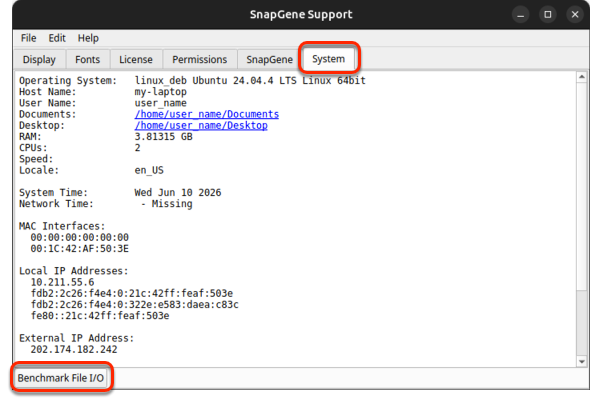This screenshot has width=590, height=399.
Task: Click the local IP 10.211.55.6
Action: click(62, 282)
